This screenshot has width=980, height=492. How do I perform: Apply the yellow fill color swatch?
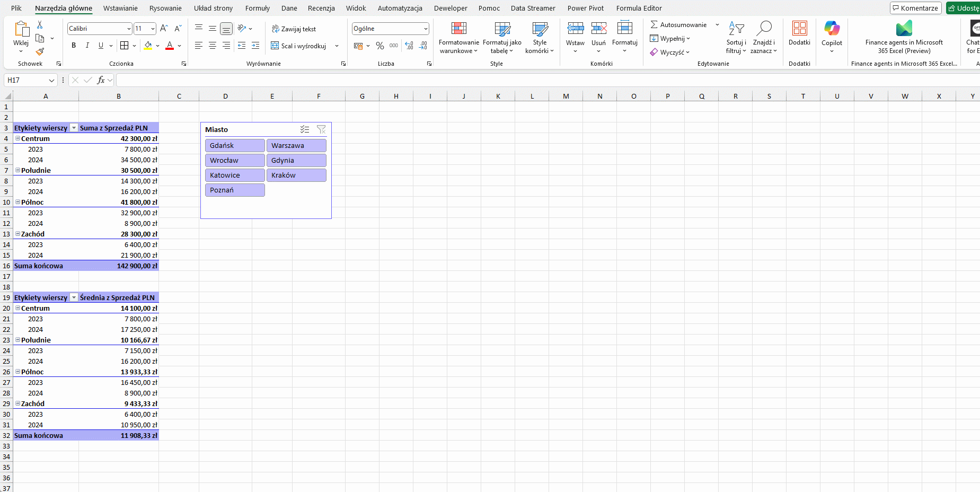tap(148, 46)
